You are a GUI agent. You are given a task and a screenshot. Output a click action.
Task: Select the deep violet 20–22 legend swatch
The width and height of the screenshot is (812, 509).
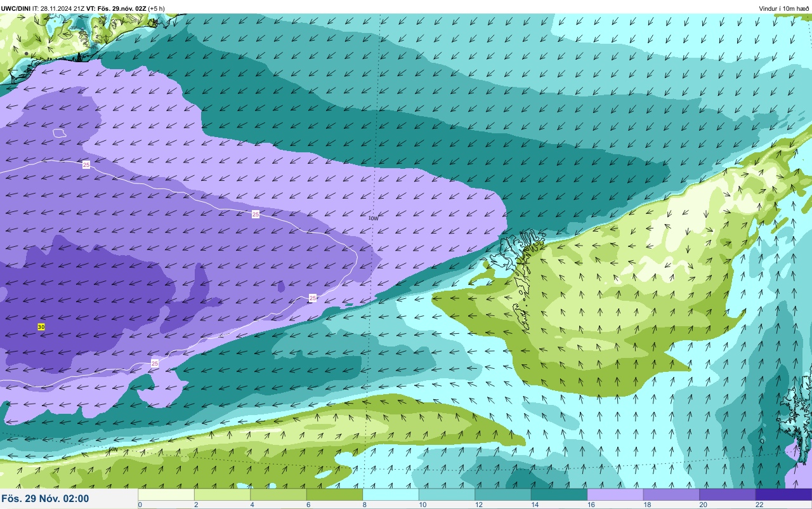[x=728, y=494]
